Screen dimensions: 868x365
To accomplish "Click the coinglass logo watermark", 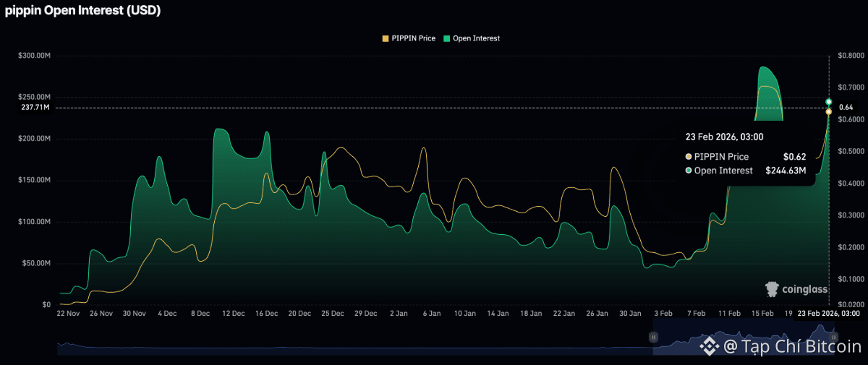I will coord(796,290).
